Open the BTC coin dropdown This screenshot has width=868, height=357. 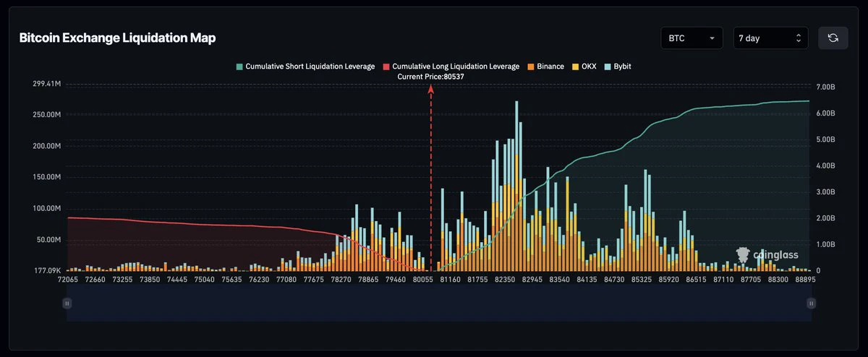(692, 38)
